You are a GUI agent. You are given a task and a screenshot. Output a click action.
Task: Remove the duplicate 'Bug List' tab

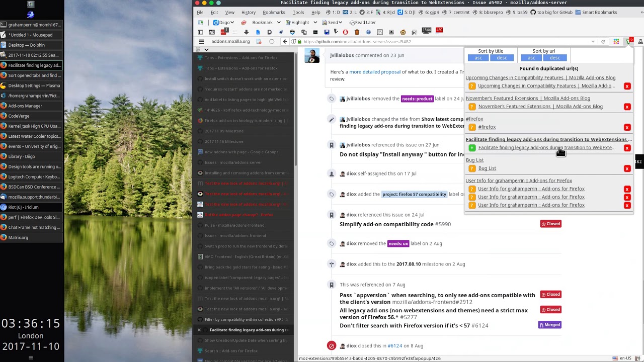click(627, 168)
